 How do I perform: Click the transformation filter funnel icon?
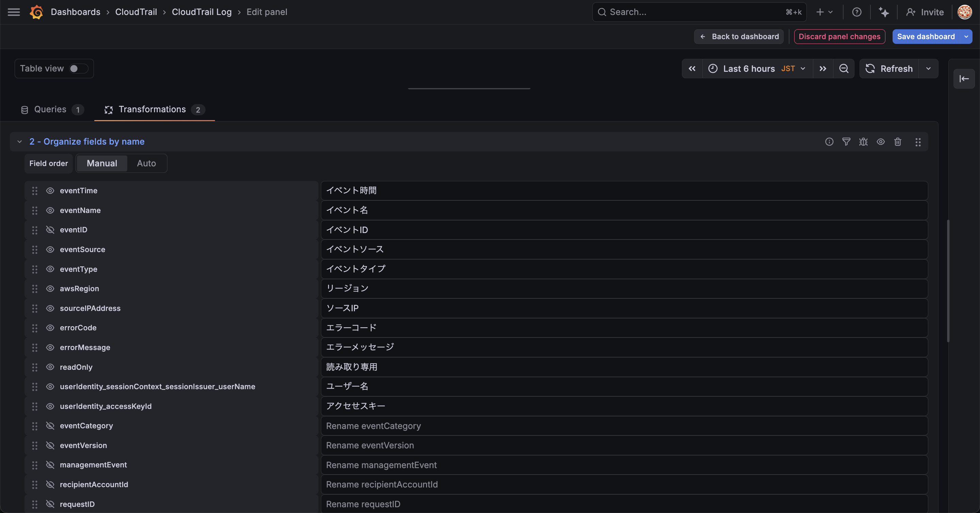[x=846, y=142]
